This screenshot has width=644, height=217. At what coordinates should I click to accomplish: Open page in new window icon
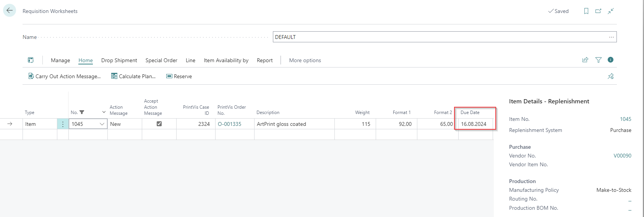[x=598, y=11]
